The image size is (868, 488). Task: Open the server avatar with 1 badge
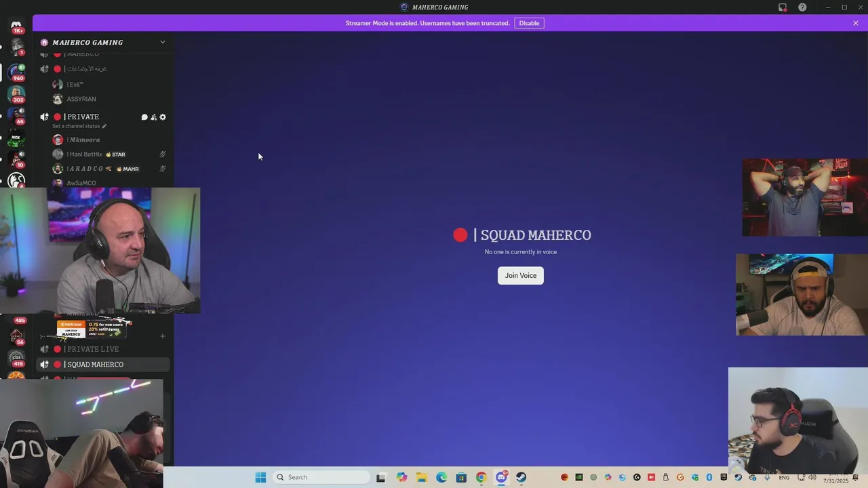click(16, 47)
